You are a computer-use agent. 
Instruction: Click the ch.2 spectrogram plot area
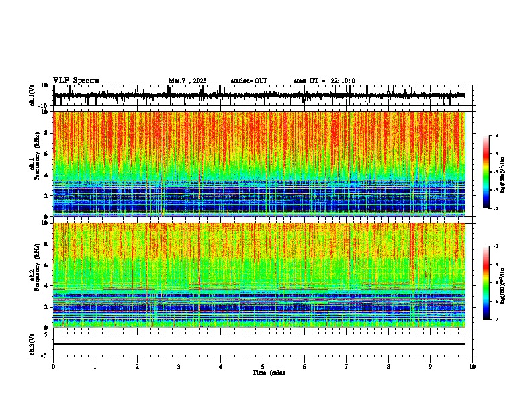tap(259, 275)
